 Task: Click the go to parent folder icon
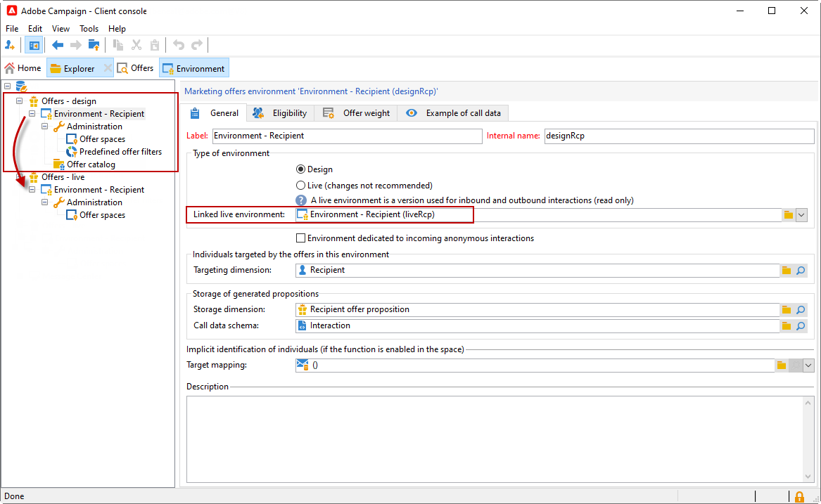point(94,45)
